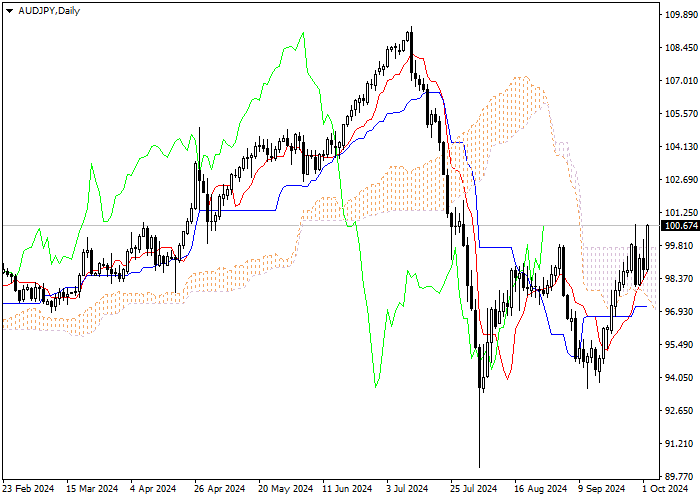700x500 pixels.
Task: Select the 4 Apr 2024 date label
Action: (154, 489)
